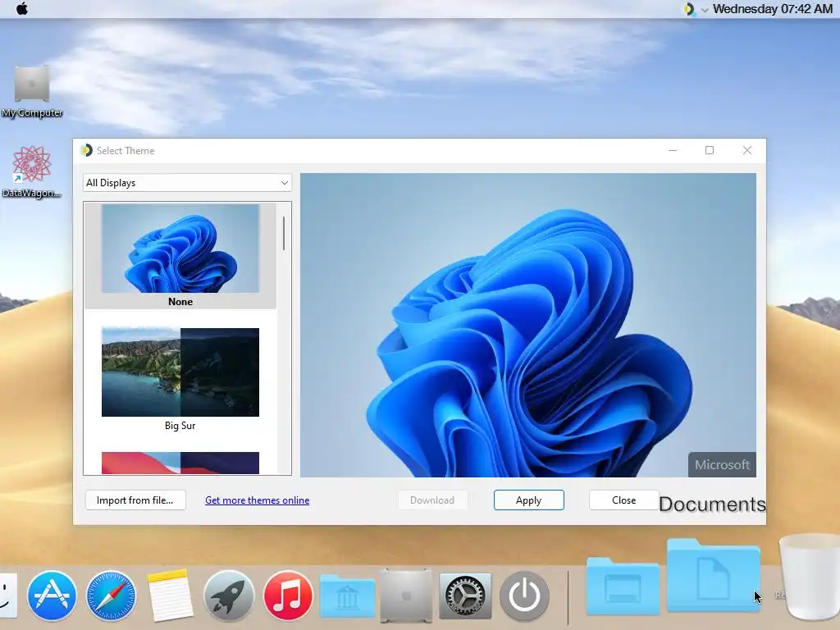Open the My Computer desktop icon

[32, 92]
